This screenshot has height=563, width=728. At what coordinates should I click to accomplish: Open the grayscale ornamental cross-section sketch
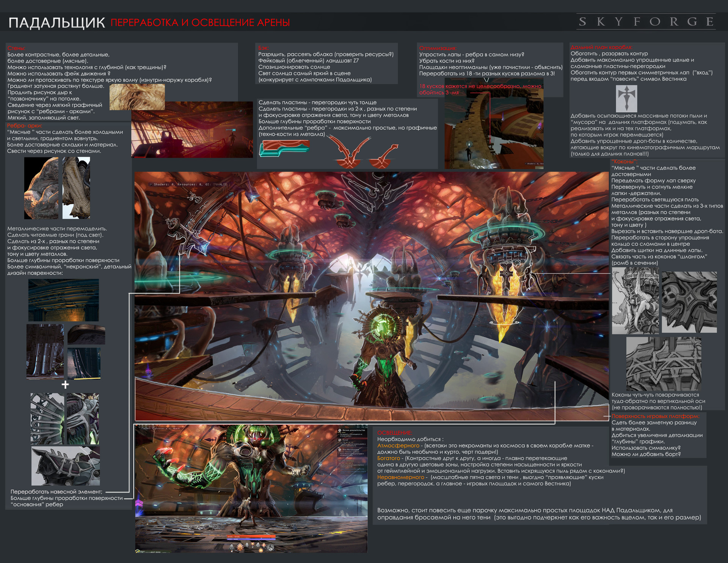point(689,302)
